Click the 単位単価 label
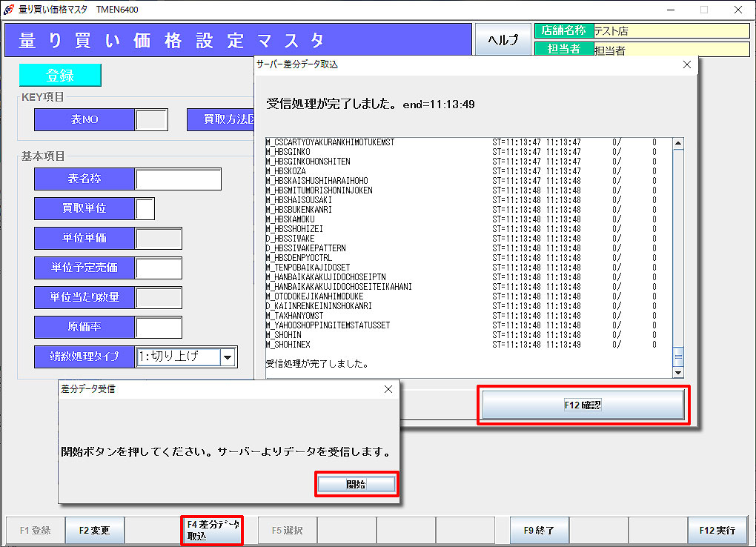The width and height of the screenshot is (756, 547). click(84, 238)
